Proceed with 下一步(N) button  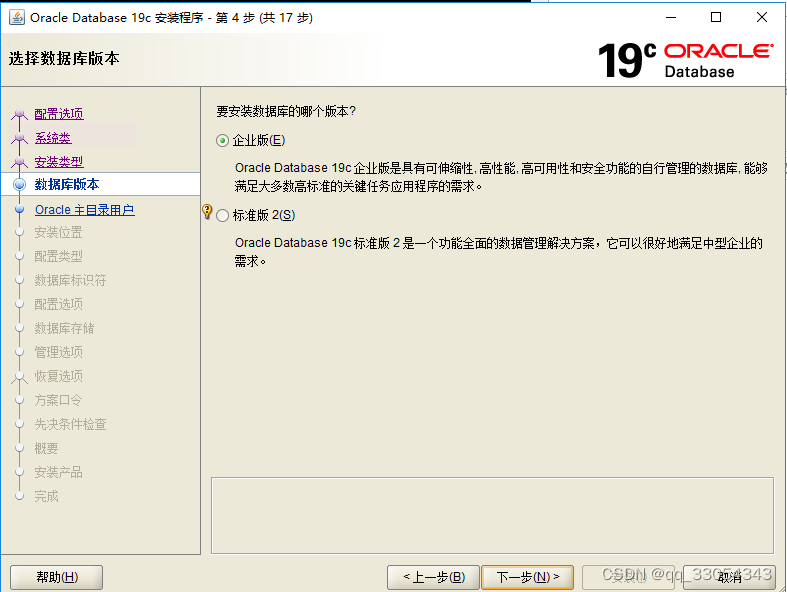point(528,577)
